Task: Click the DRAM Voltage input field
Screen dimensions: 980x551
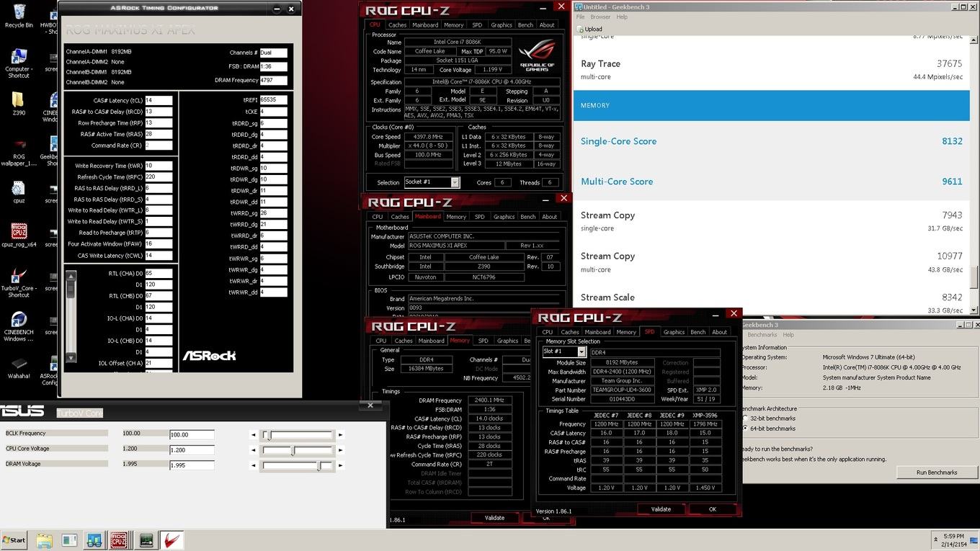Action: tap(192, 465)
